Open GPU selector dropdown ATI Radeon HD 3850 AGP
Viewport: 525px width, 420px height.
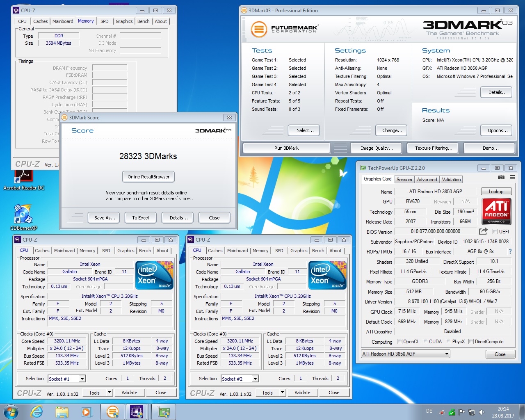(x=405, y=354)
